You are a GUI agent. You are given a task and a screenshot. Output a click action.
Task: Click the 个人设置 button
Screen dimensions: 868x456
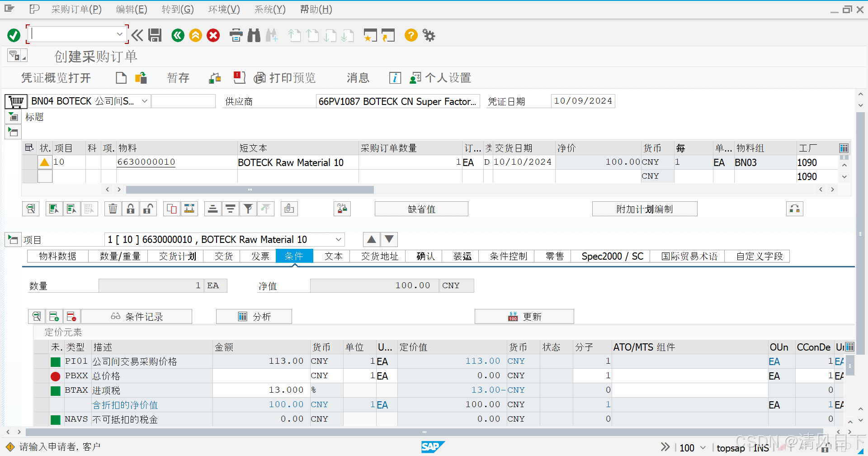pyautogui.click(x=440, y=78)
